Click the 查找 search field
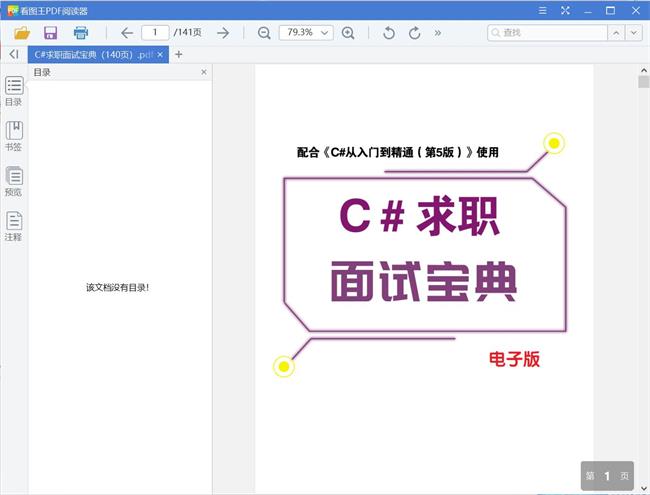Screen dimensions: 650x495 pyautogui.click(x=548, y=32)
